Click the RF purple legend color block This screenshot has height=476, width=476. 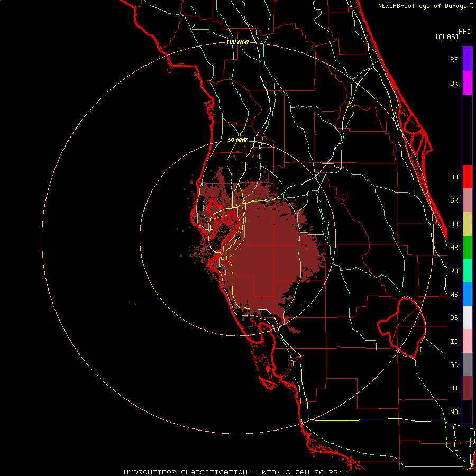click(467, 59)
